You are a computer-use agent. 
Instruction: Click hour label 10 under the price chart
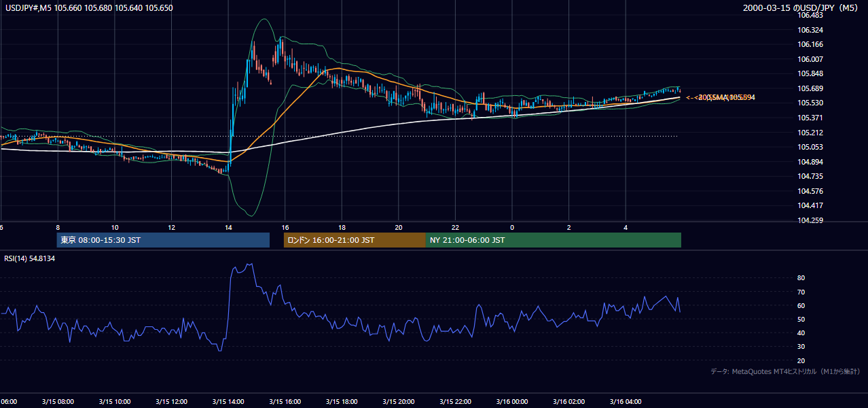click(115, 227)
